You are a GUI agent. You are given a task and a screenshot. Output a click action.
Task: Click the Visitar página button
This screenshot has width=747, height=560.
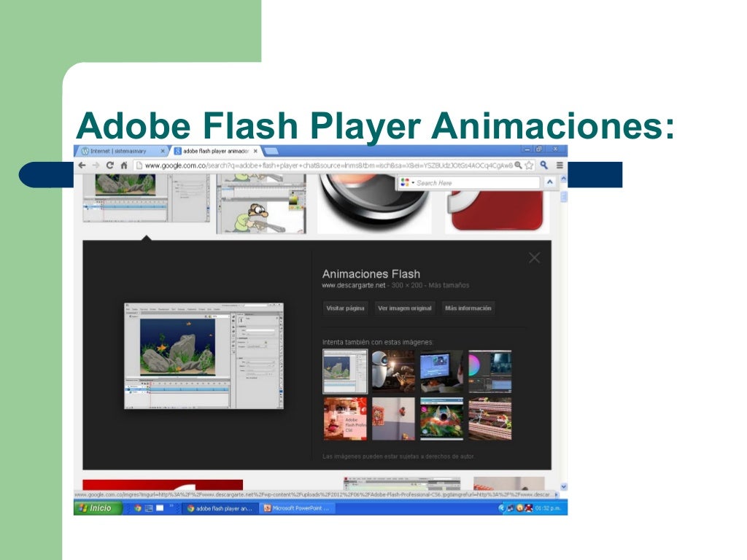(x=345, y=308)
